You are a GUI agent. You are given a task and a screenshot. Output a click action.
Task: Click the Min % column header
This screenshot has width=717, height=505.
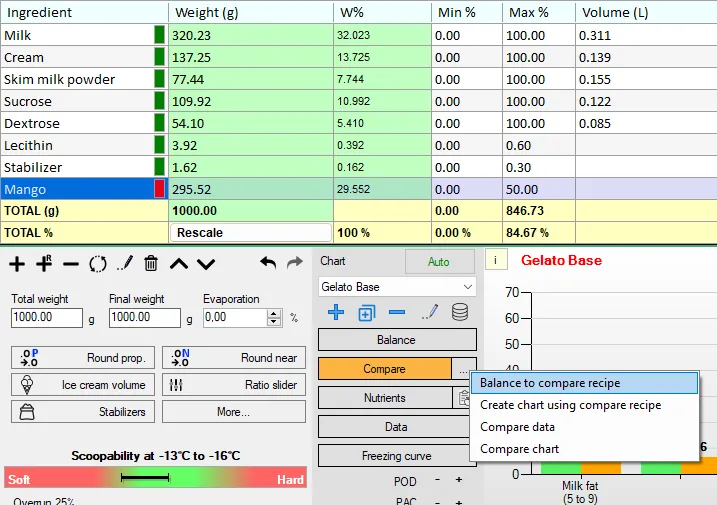(467, 12)
